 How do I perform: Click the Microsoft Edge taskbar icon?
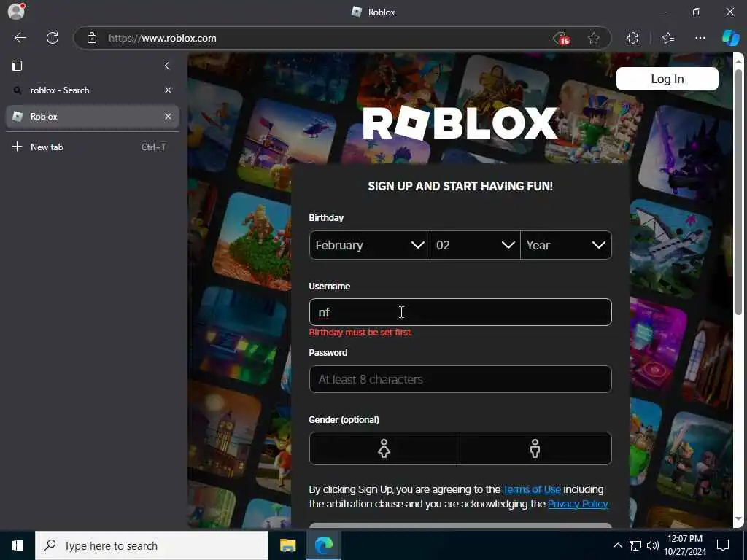click(323, 545)
